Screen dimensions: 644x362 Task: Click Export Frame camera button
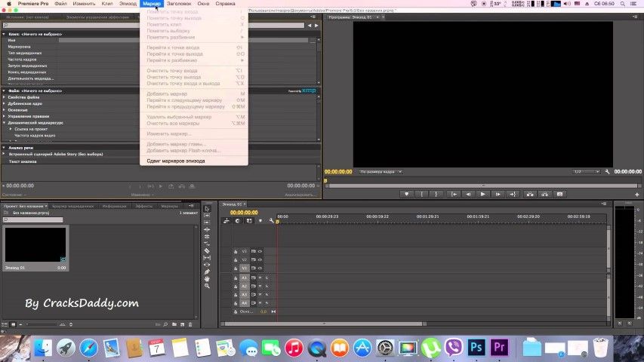pos(559,194)
